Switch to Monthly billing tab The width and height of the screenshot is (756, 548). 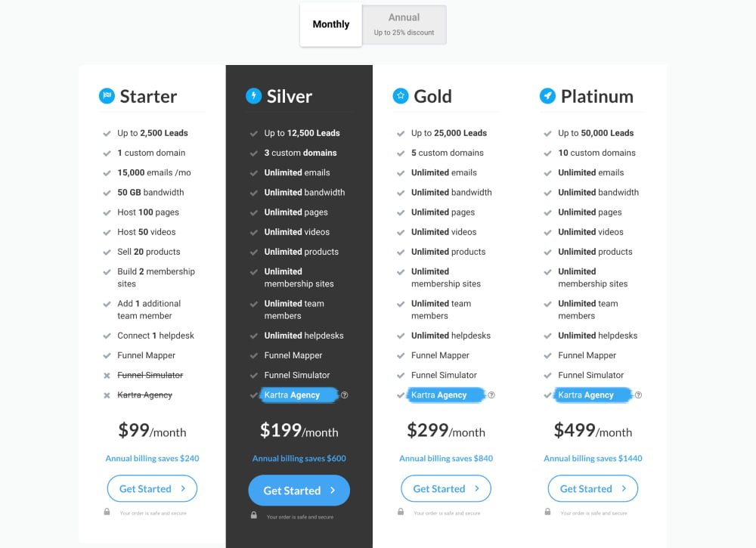tap(331, 24)
